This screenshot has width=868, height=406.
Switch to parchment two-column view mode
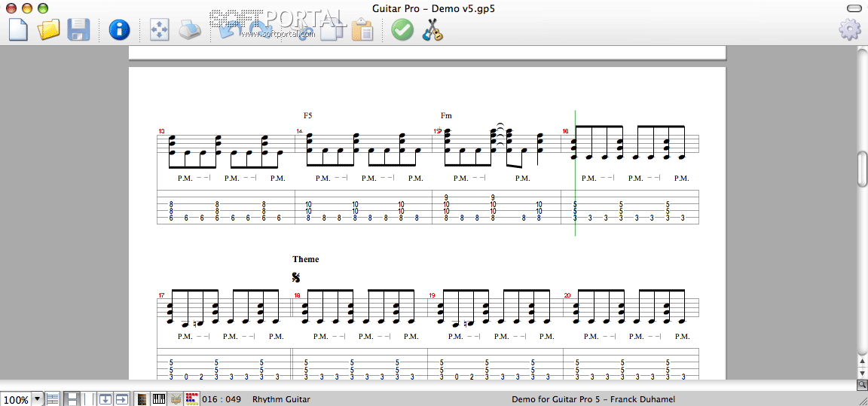(89, 398)
